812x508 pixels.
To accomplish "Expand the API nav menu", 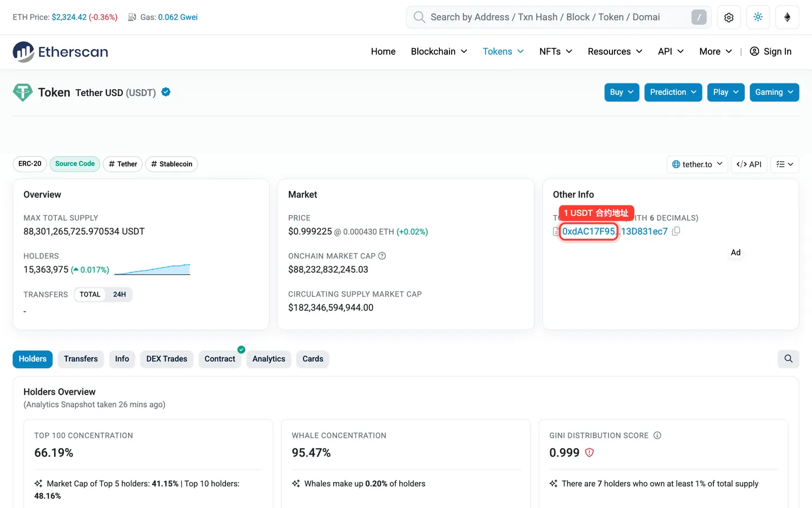I will point(671,51).
